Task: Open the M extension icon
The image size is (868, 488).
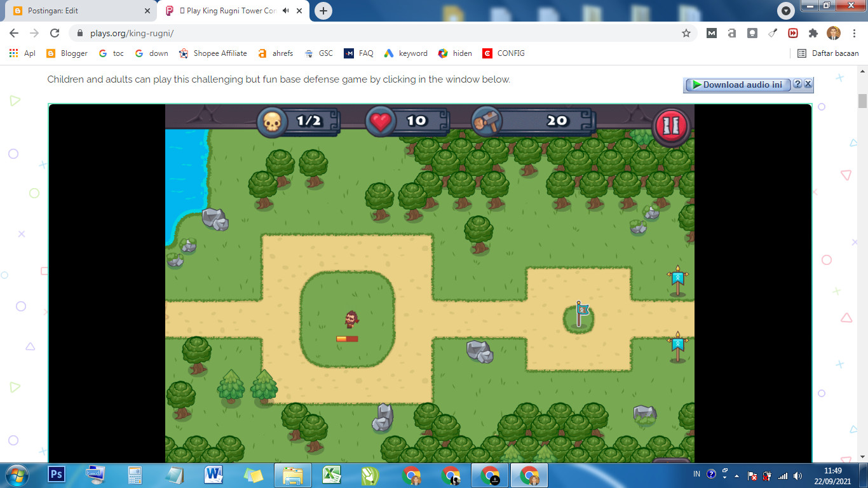Action: click(712, 33)
